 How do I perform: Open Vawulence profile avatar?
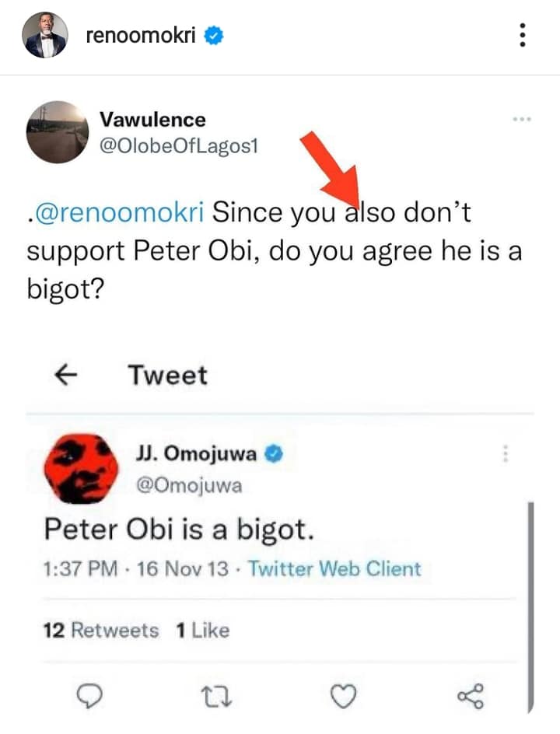pos(57,132)
